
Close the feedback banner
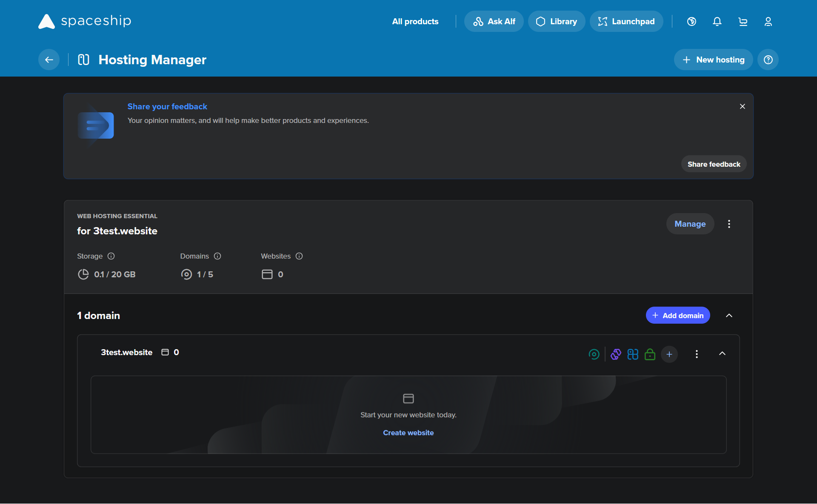[743, 106]
